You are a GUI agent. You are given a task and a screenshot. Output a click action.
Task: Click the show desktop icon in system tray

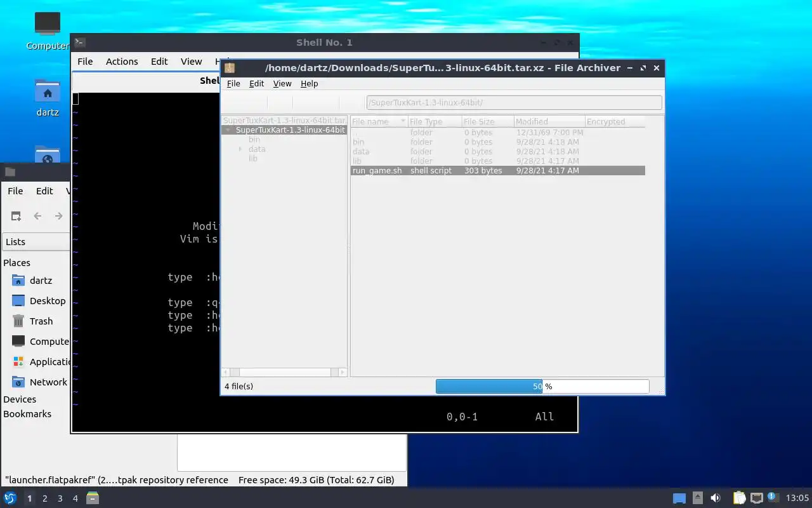click(679, 498)
